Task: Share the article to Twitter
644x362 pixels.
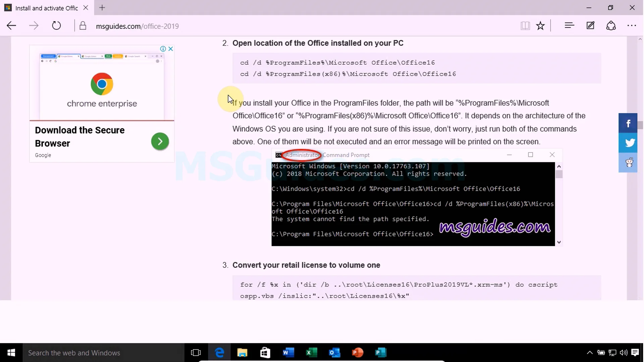Action: pyautogui.click(x=629, y=142)
